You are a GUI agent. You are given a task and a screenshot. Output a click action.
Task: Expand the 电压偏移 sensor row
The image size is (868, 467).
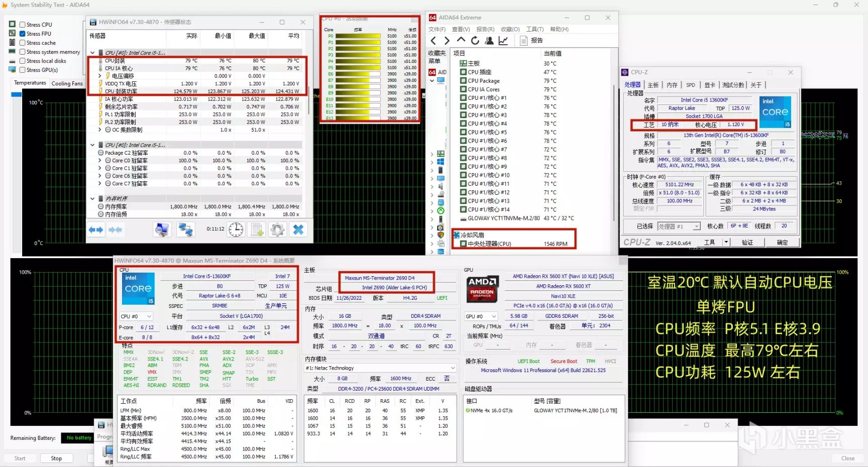[100, 76]
